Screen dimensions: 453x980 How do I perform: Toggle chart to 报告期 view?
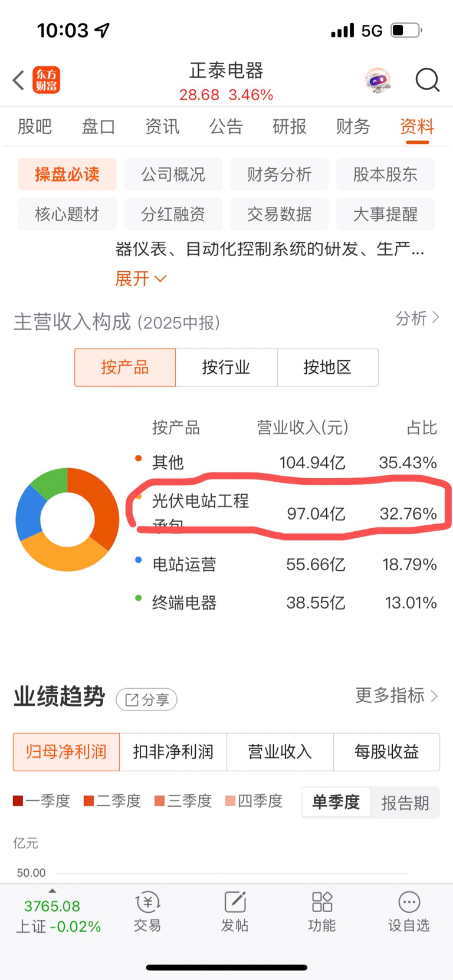tap(405, 803)
